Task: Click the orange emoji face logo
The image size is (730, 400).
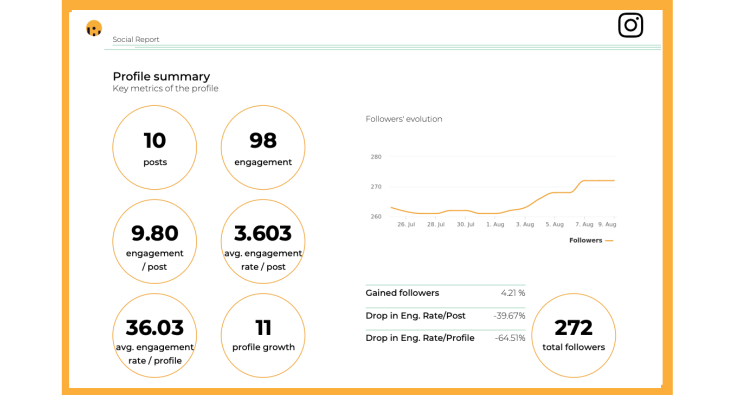Action: pos(94,28)
